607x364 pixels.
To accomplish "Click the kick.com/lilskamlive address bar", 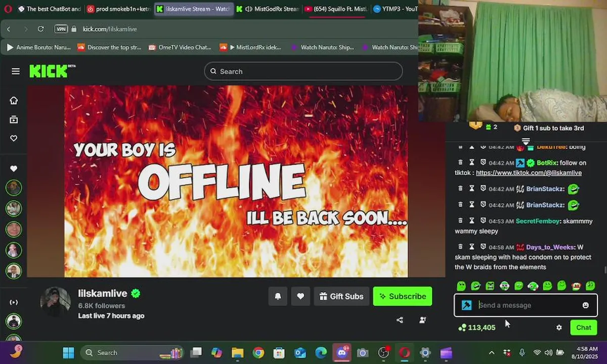I will click(x=110, y=29).
